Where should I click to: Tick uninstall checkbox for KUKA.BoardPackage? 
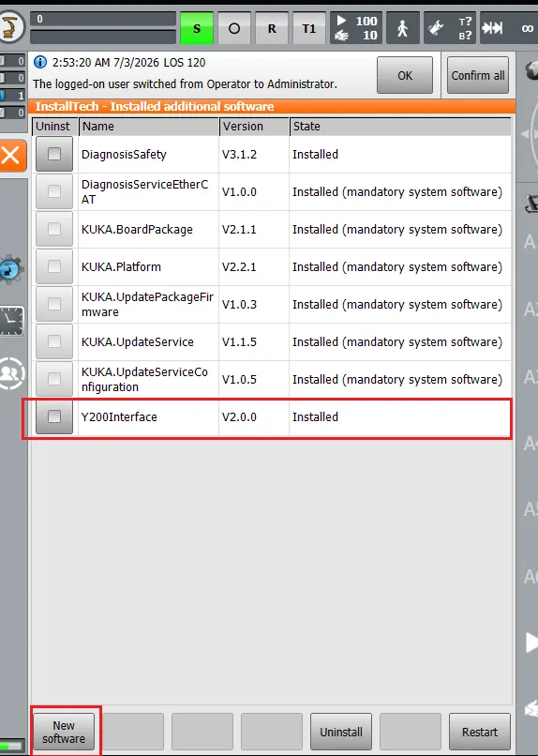(54, 229)
